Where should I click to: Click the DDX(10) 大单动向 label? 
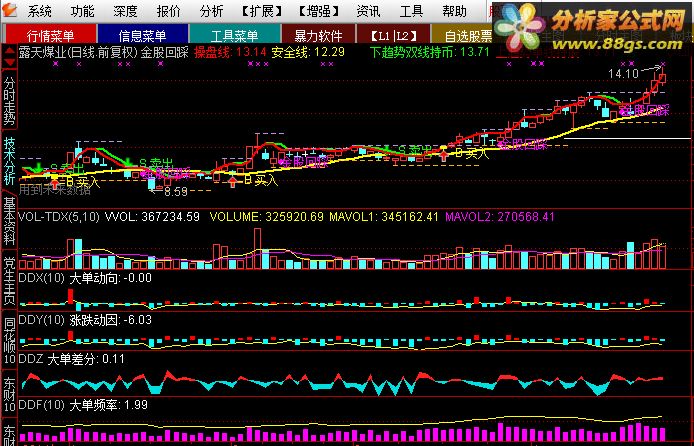tap(85, 278)
